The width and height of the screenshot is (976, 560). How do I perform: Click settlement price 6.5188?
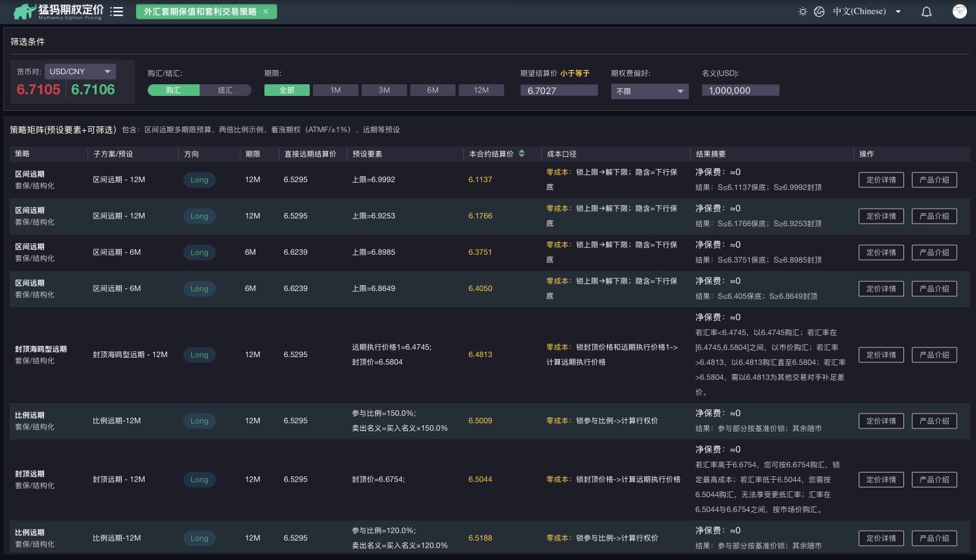pos(480,538)
